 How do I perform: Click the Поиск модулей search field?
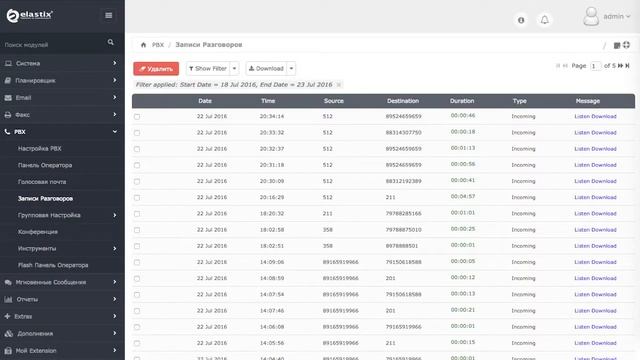click(x=53, y=44)
